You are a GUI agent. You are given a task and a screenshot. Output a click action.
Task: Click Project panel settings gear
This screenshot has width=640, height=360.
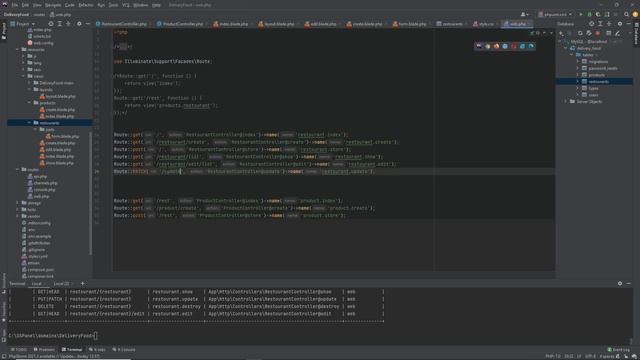tap(79, 24)
